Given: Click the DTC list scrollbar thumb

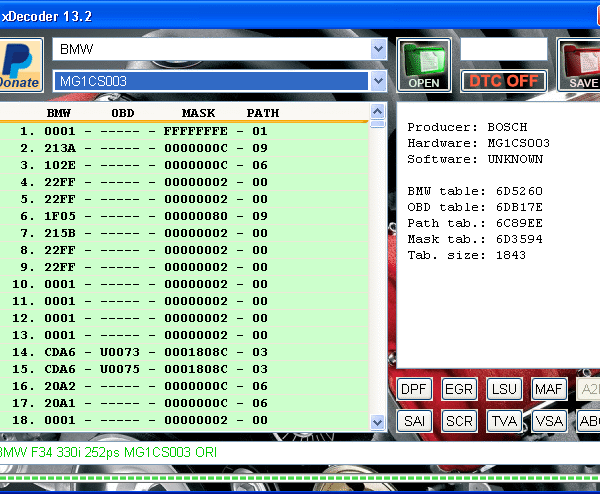Looking at the screenshot, I should click(x=378, y=124).
